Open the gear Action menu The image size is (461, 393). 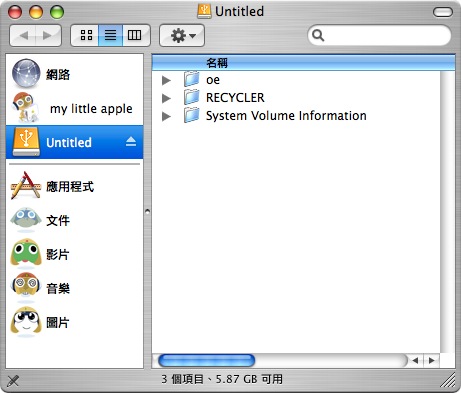[182, 35]
